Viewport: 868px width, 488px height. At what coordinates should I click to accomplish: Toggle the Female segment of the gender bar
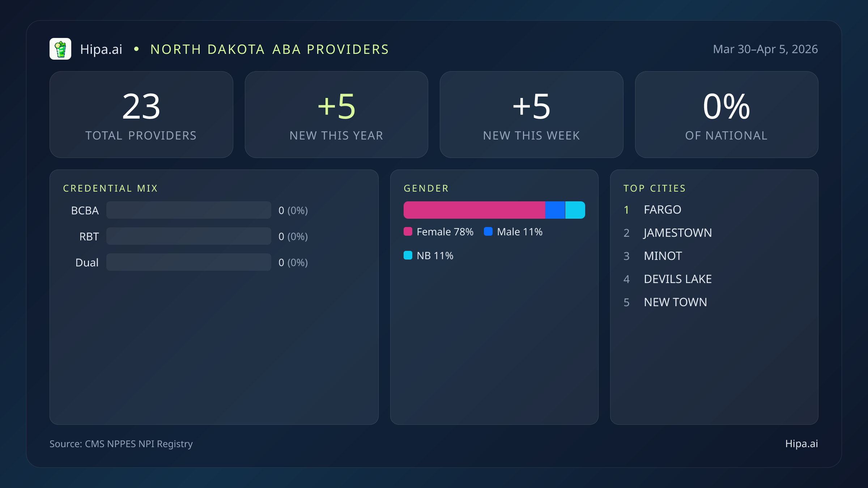(474, 209)
